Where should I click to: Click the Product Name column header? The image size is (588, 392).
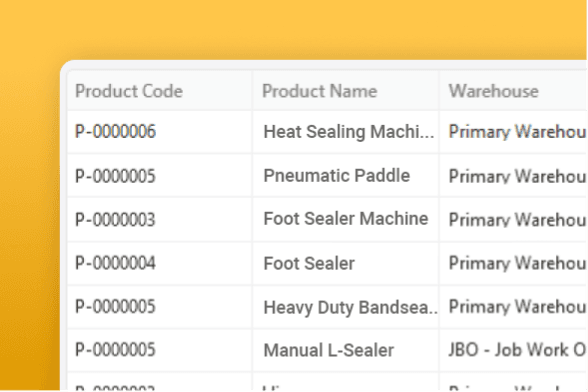(320, 91)
